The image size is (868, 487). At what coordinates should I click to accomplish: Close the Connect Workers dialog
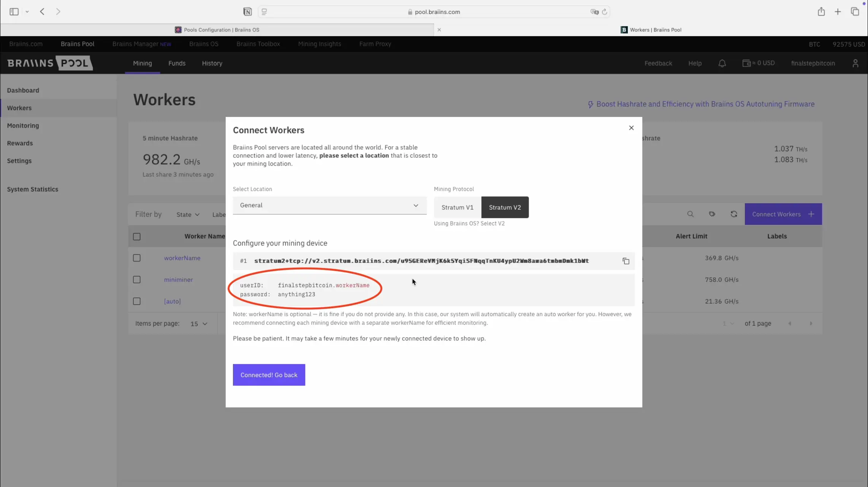[631, 128]
